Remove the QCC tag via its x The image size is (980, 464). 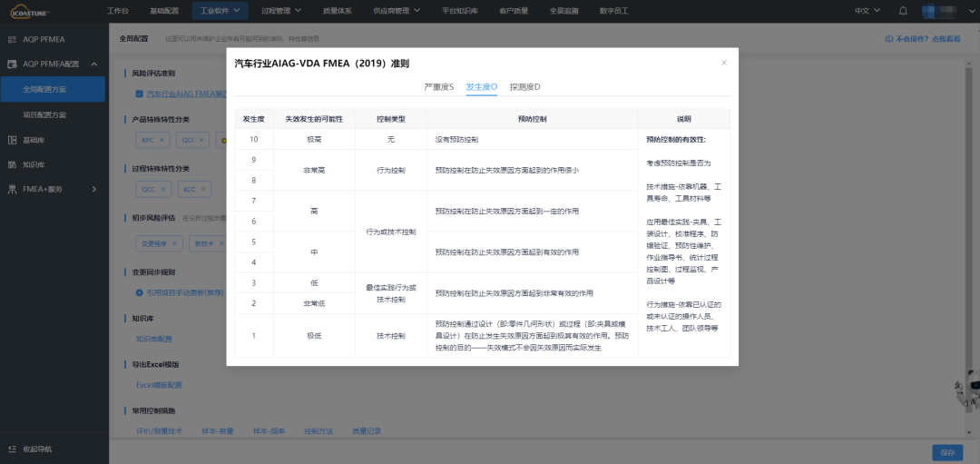pyautogui.click(x=162, y=189)
